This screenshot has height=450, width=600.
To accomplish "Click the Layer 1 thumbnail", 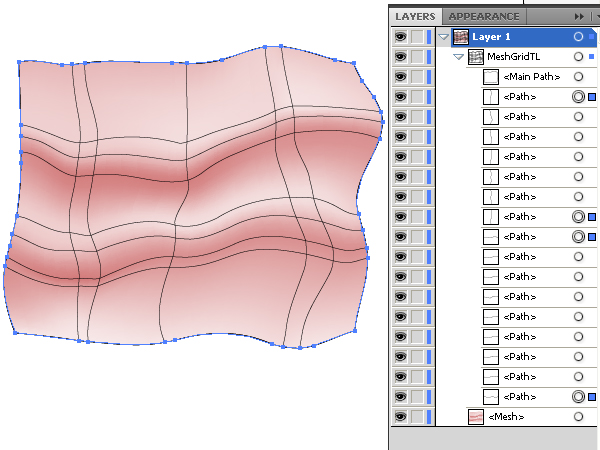I will (x=461, y=37).
